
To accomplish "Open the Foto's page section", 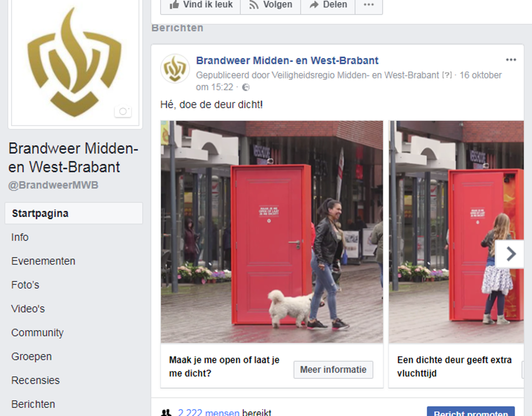I will click(x=25, y=285).
